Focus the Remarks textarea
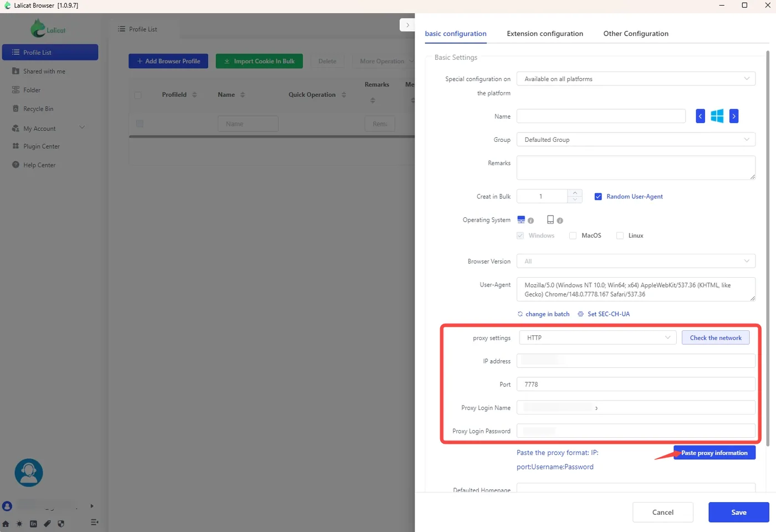 pyautogui.click(x=636, y=167)
